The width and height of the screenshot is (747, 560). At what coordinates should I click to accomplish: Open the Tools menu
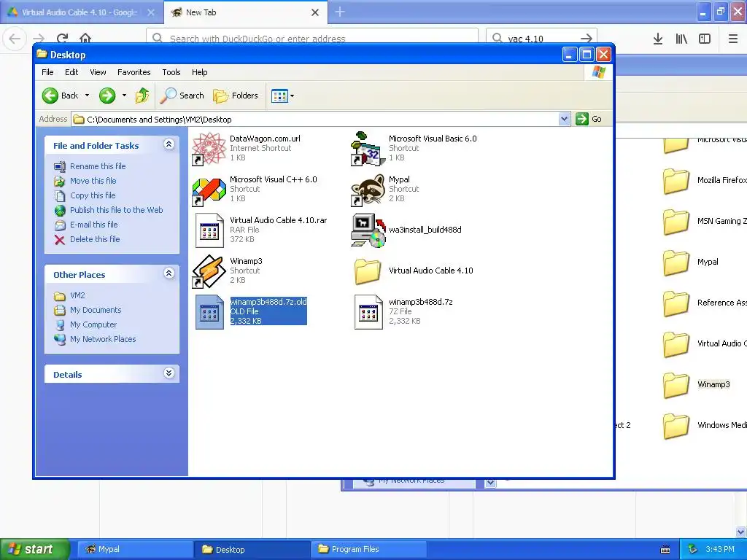[171, 72]
